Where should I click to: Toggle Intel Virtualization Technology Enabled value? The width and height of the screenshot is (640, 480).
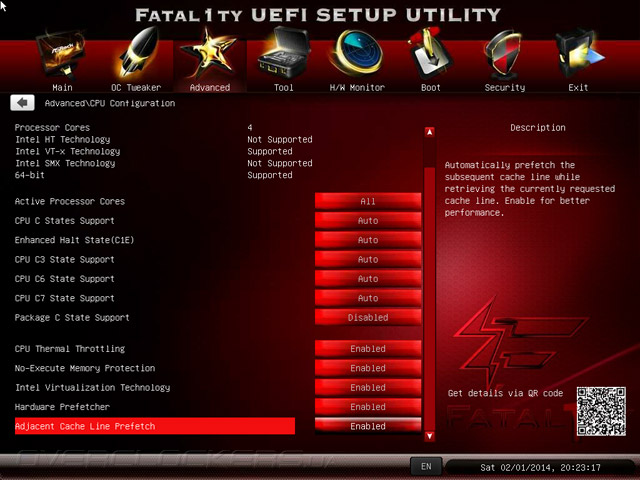pos(368,387)
